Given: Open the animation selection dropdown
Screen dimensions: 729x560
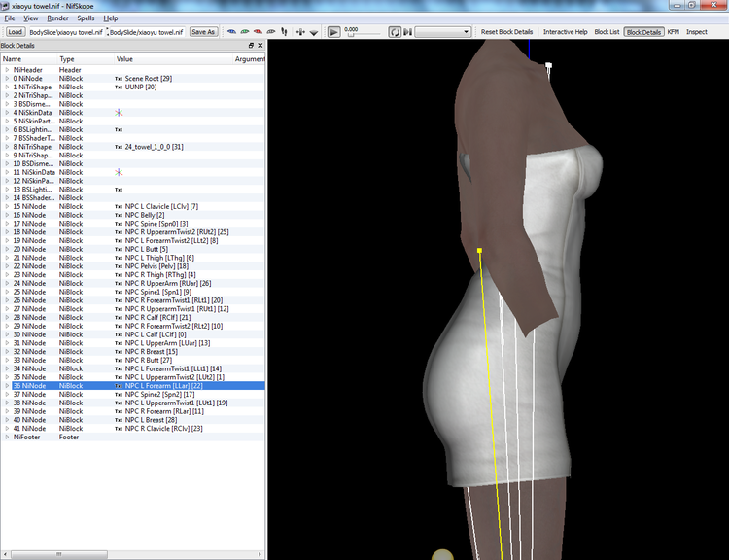Looking at the screenshot, I should (443, 32).
